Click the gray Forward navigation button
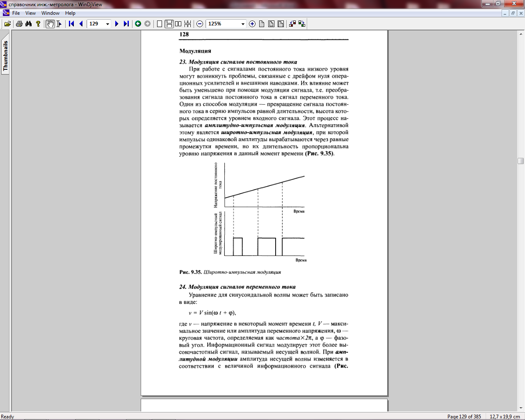Viewport: 525px width, 420px height. (148, 24)
